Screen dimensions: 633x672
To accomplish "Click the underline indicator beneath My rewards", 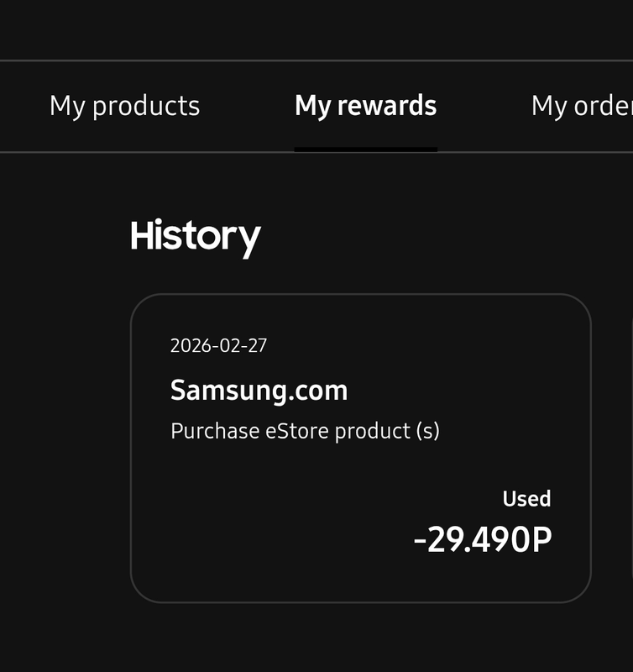I will [365, 150].
